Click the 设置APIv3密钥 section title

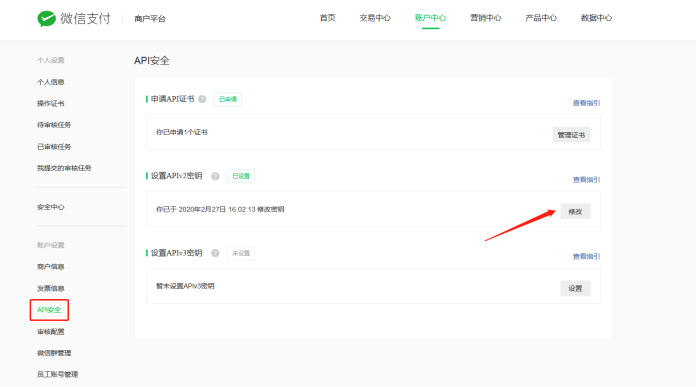(x=176, y=252)
